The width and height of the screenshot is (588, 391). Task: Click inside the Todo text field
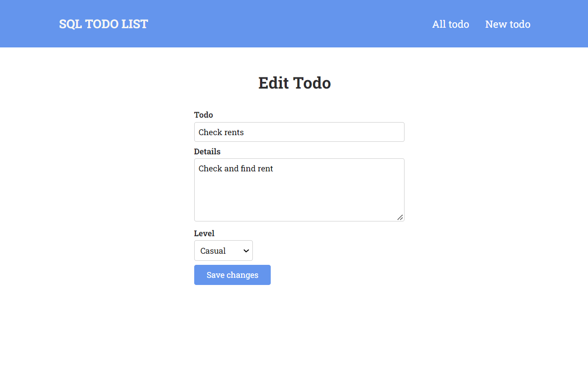pyautogui.click(x=299, y=132)
